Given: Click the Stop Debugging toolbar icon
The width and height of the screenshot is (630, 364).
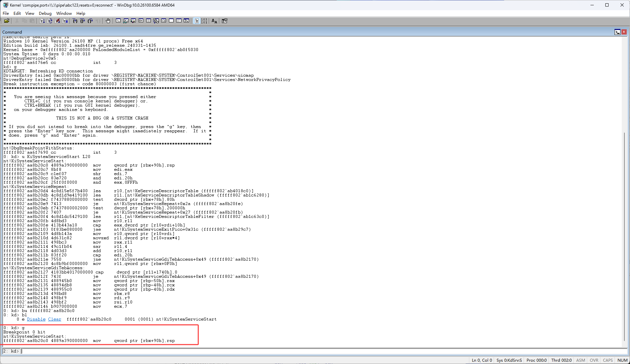Looking at the screenshot, I should 57,21.
